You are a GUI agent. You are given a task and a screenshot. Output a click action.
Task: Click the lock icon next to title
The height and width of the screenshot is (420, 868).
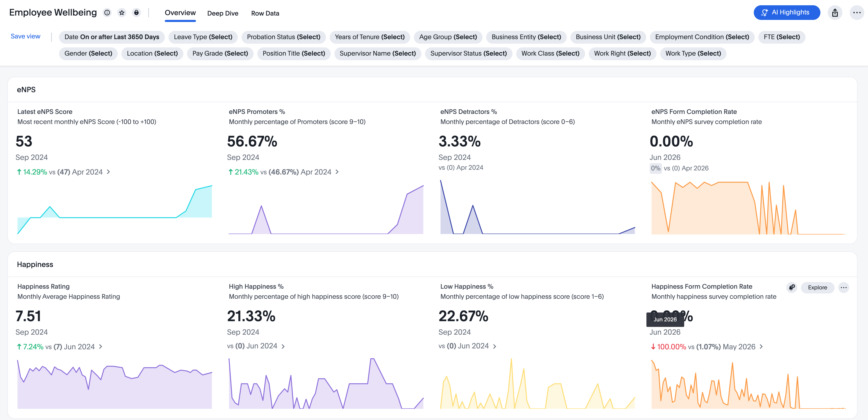pyautogui.click(x=136, y=13)
